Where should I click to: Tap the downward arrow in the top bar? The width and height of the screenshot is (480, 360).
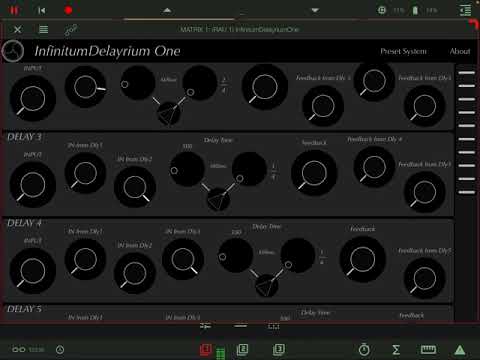pos(315,11)
